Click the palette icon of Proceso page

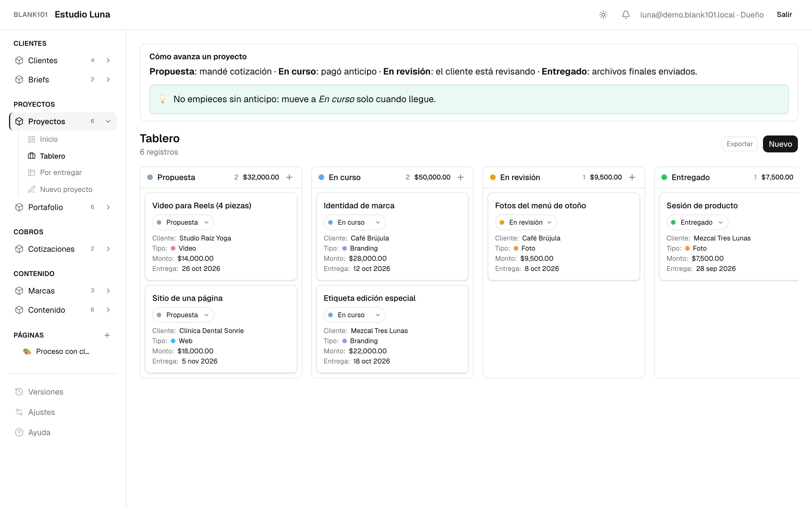coord(27,351)
